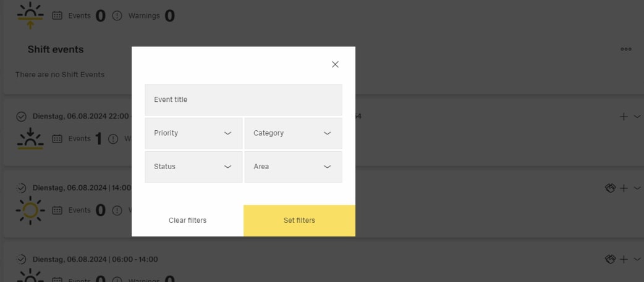Click the plus icon in the 06:00 - 14:00 row
Screen dimensions: 644x282
[624, 260]
